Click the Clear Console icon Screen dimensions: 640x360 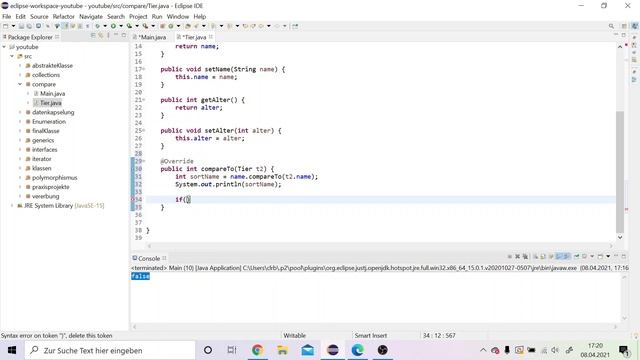(x=536, y=256)
